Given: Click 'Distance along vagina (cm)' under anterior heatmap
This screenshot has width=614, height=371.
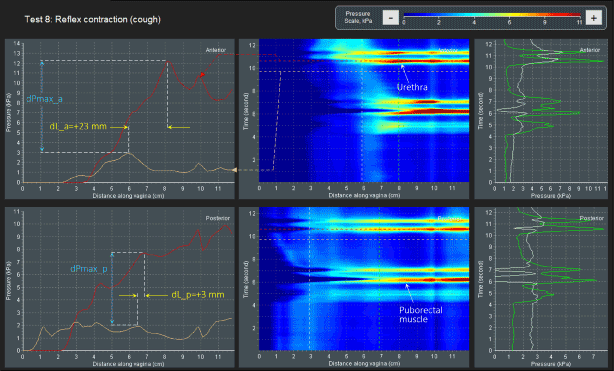Looking at the screenshot, I should (x=364, y=195).
